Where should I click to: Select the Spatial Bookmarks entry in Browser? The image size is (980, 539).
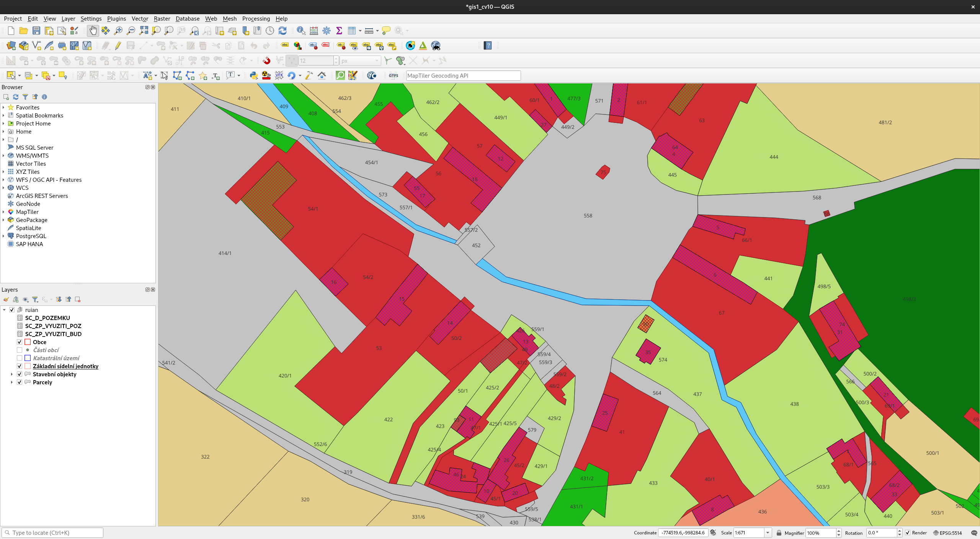click(39, 115)
